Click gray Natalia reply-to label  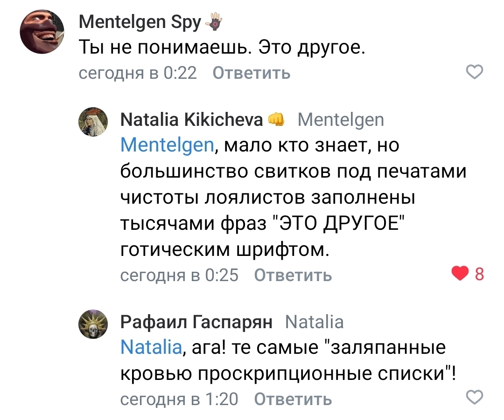314,322
